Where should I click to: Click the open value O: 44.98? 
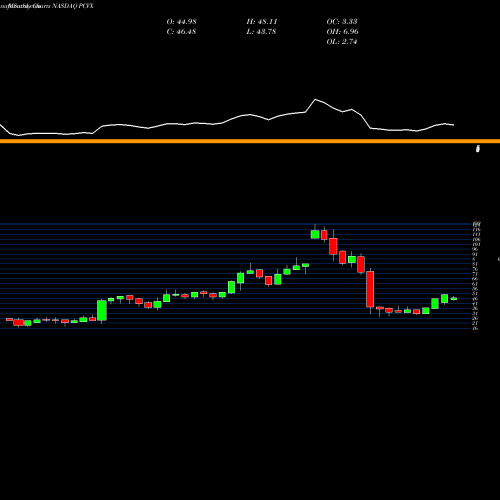[x=181, y=22]
